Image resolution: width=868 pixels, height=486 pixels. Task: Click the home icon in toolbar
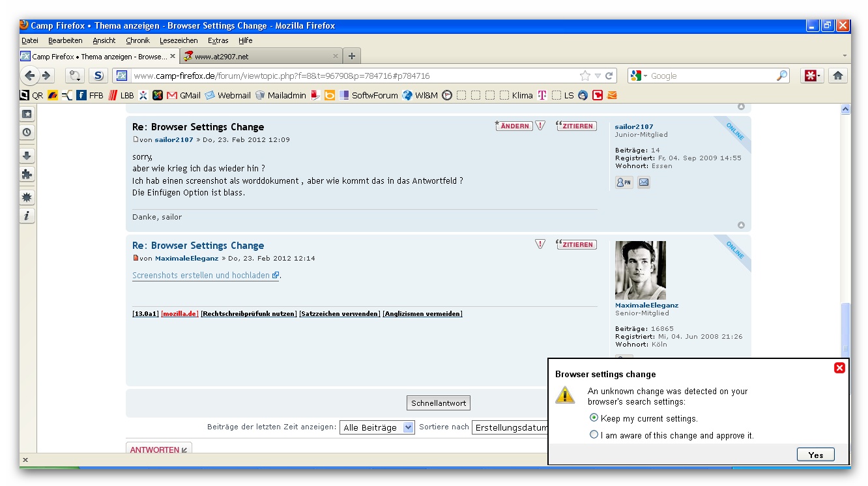(838, 76)
